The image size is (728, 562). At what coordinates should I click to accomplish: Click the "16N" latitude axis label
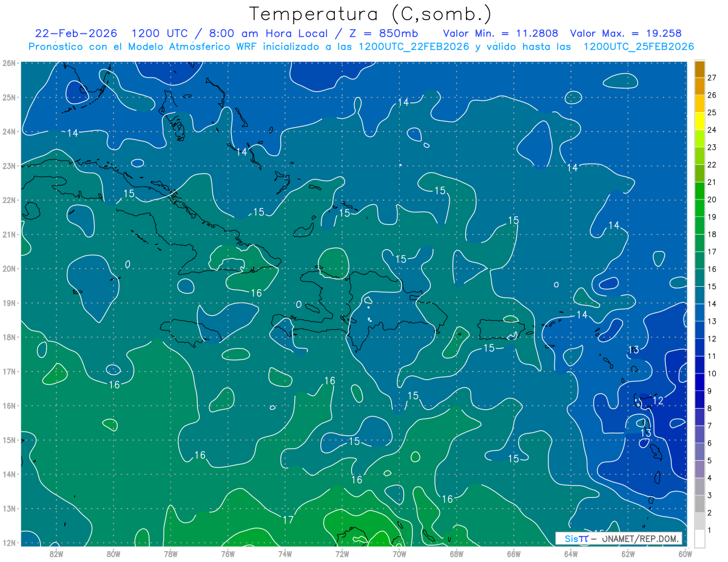pos(8,406)
